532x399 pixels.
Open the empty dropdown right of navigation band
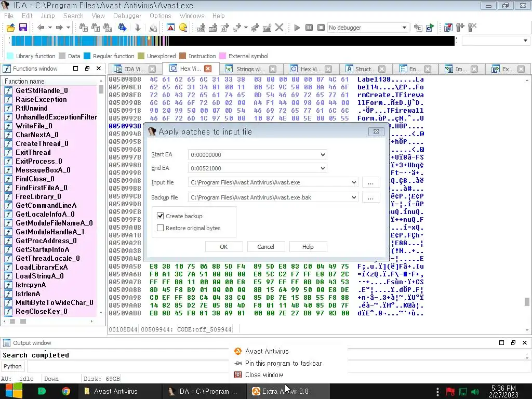pyautogui.click(x=526, y=41)
